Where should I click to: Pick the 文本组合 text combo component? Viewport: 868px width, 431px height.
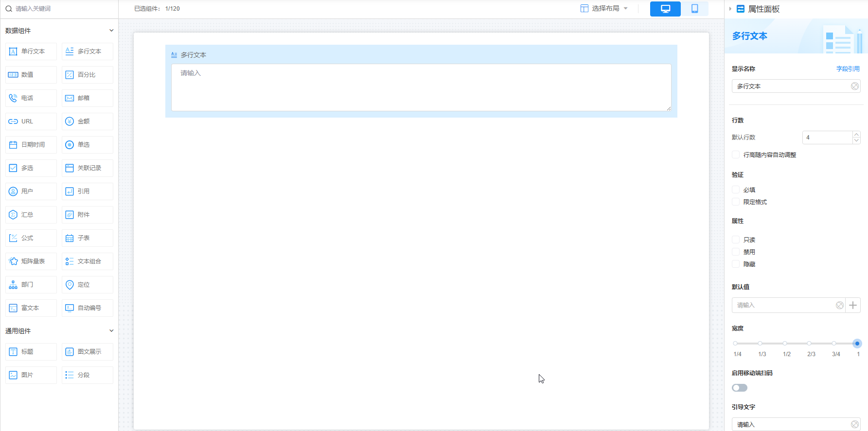pos(88,261)
